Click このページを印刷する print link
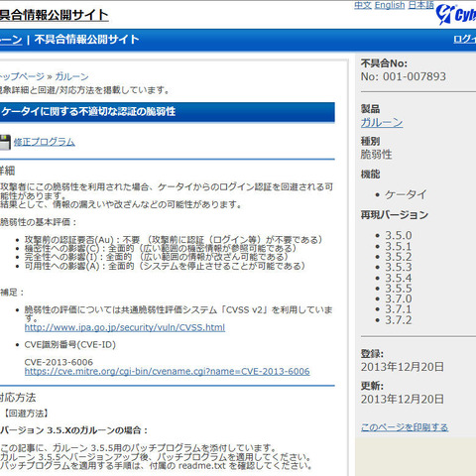The height and width of the screenshot is (476, 476). point(405,427)
